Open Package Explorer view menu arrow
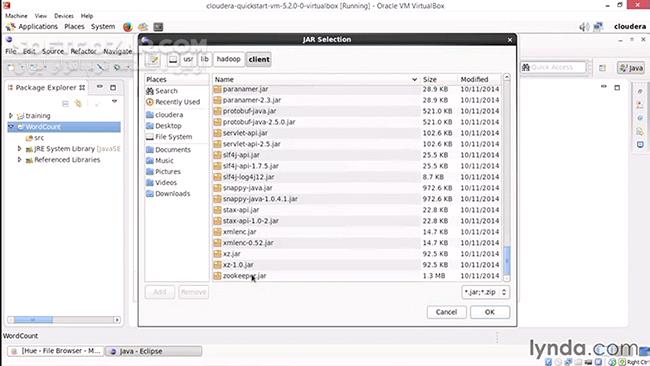 114,102
